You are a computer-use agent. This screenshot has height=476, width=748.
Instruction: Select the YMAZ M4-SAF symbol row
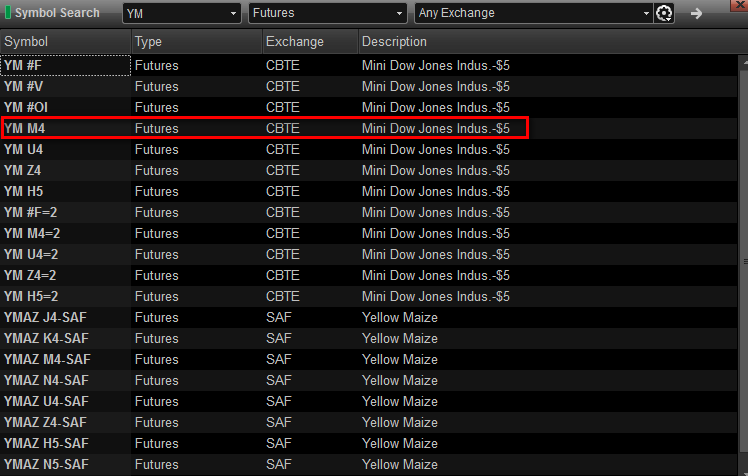pos(368,359)
